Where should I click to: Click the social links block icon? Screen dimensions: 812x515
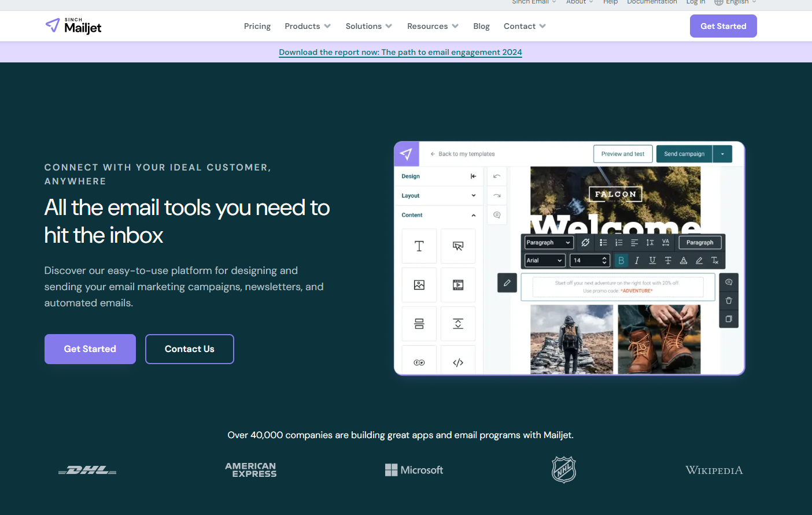point(419,362)
